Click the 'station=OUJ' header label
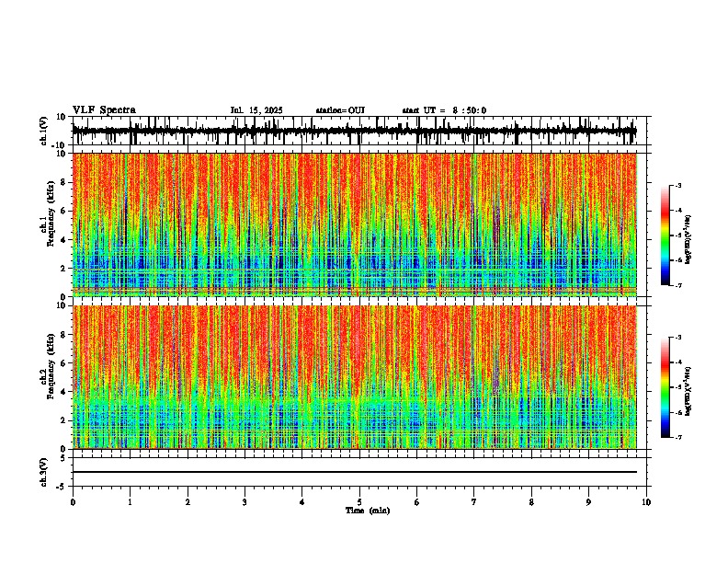728x563 pixels. pyautogui.click(x=340, y=110)
